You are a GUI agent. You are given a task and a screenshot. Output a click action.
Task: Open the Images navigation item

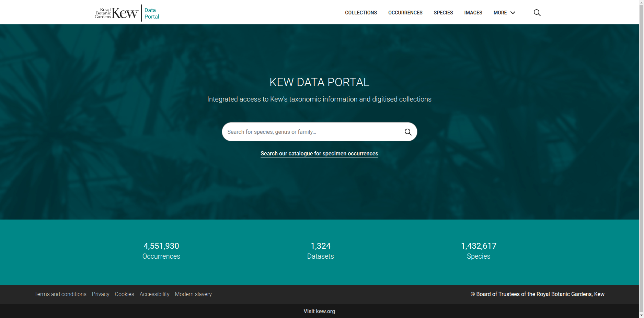[473, 13]
